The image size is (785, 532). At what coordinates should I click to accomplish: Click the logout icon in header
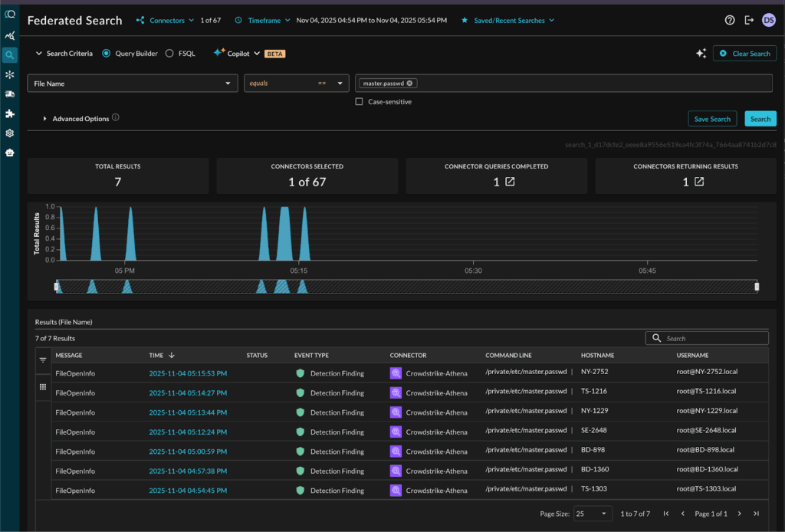[749, 21]
